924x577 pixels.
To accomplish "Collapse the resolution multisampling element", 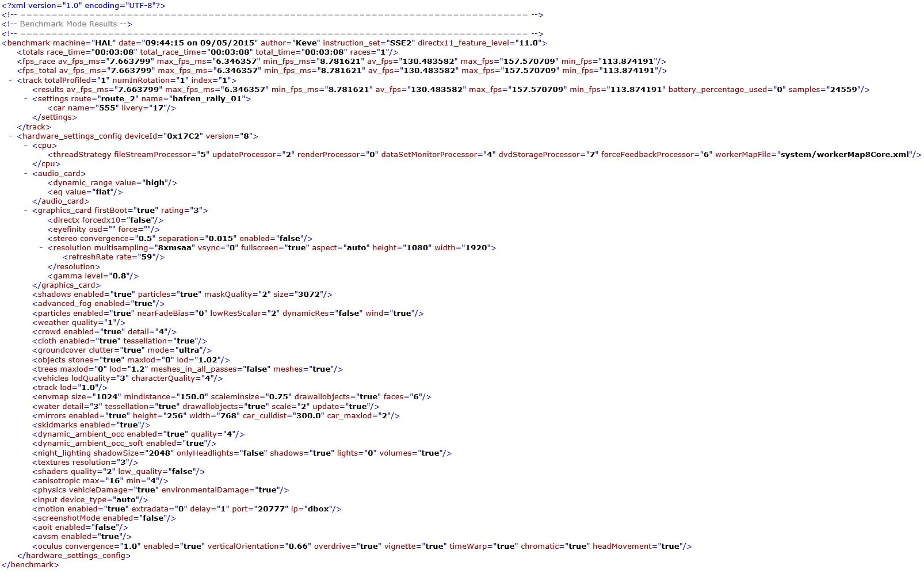I will point(41,248).
